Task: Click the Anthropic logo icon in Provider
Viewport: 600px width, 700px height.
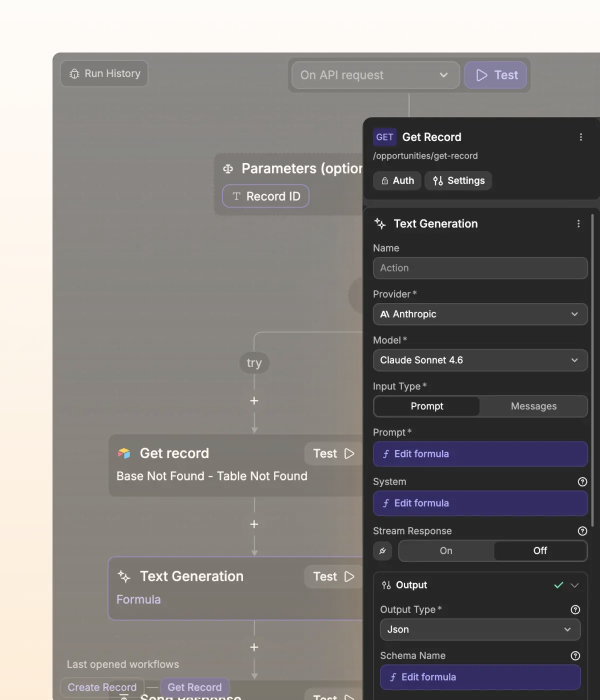Action: [x=384, y=314]
